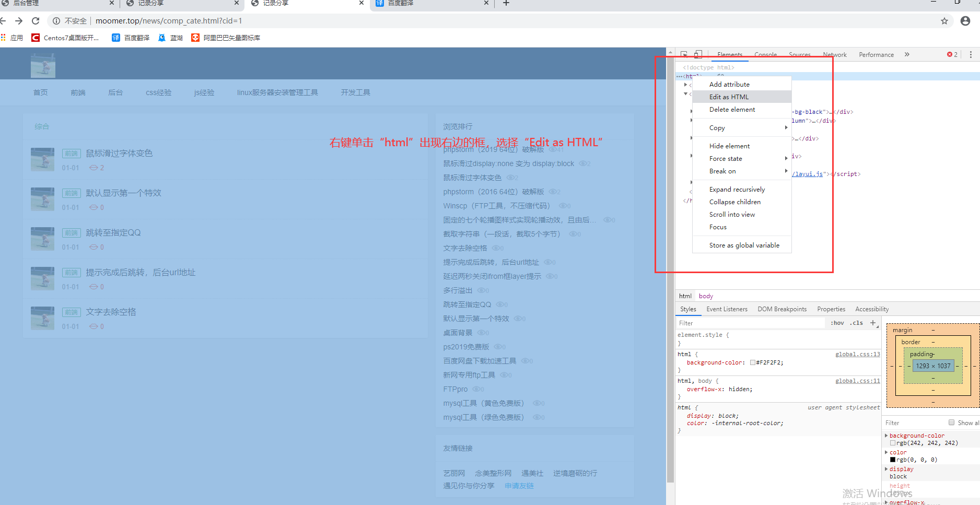The image size is (980, 505).
Task: Click the thumbnail of 跳转至指定QQ article
Action: point(42,239)
